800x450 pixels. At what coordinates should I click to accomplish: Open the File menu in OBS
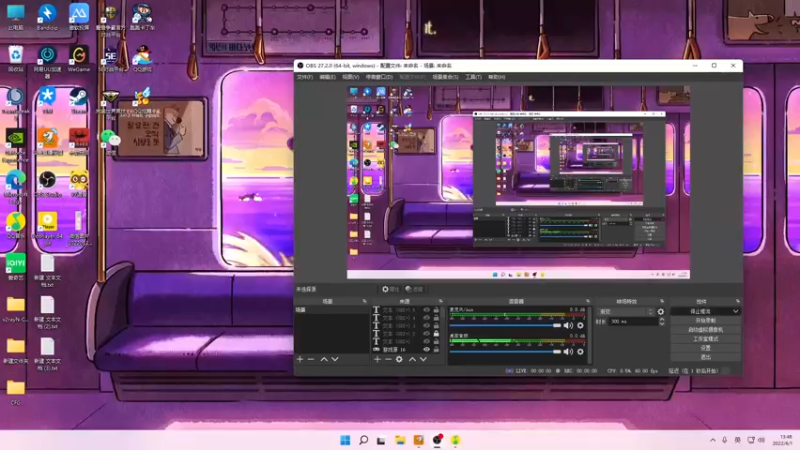tap(305, 77)
